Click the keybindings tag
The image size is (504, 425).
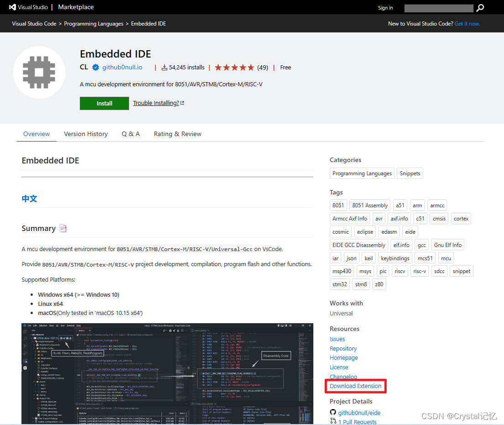[395, 258]
